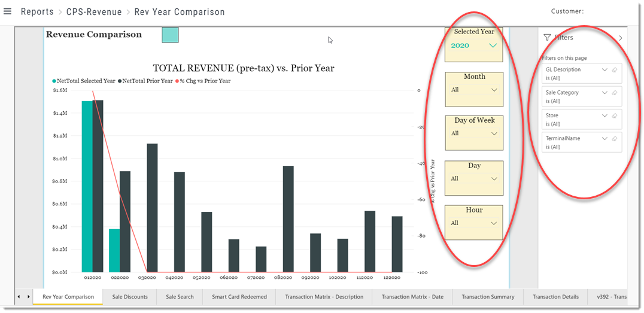Viewport: 644px width, 313px height.
Task: Clear the Sale Category filter eraser icon
Action: tap(615, 93)
